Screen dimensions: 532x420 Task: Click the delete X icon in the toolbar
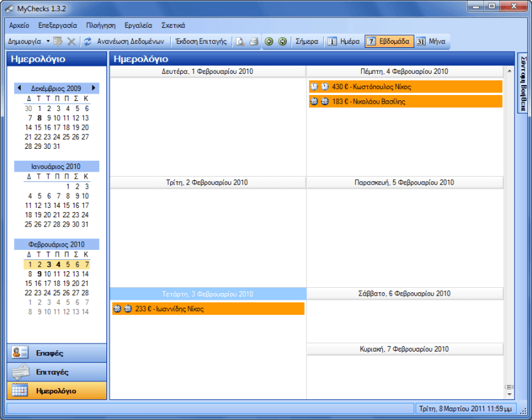[71, 41]
